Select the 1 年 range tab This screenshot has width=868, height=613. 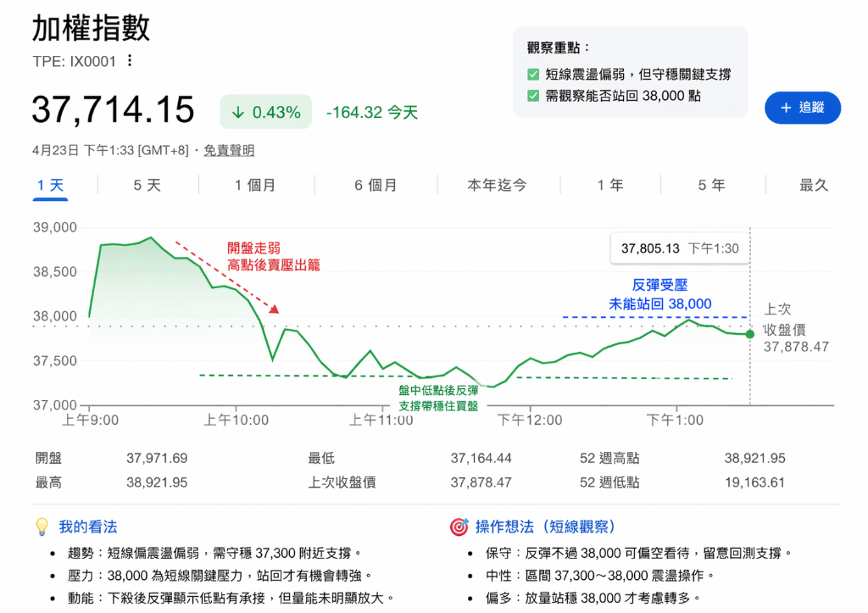[610, 185]
